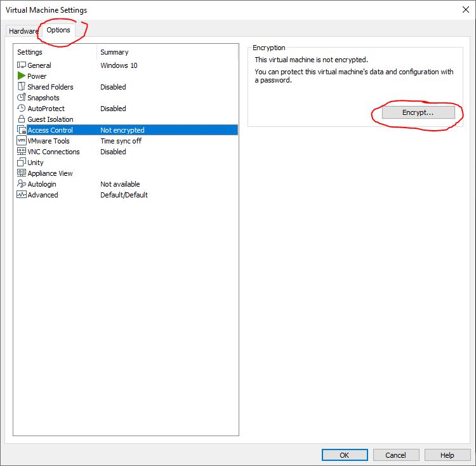Select the Guest Isolation label
This screenshot has height=466, width=476.
[x=50, y=119]
